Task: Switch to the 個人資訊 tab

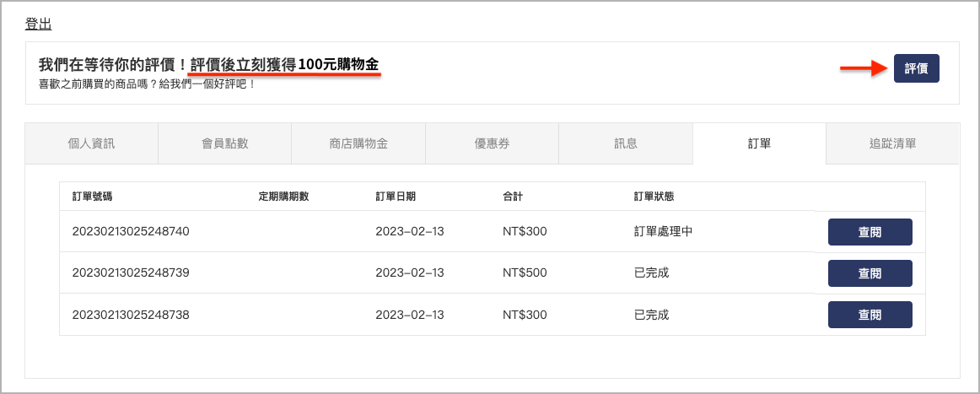Action: 91,143
